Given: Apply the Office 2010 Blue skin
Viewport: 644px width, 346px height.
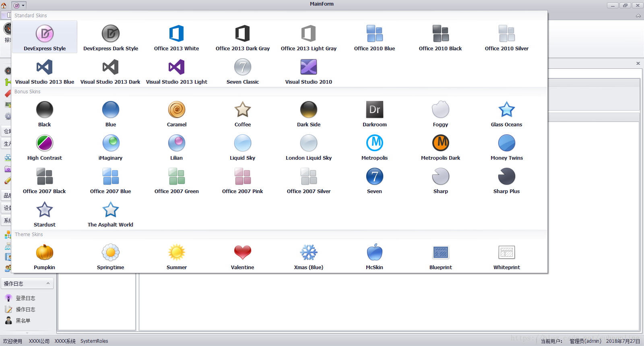Looking at the screenshot, I should [x=375, y=37].
